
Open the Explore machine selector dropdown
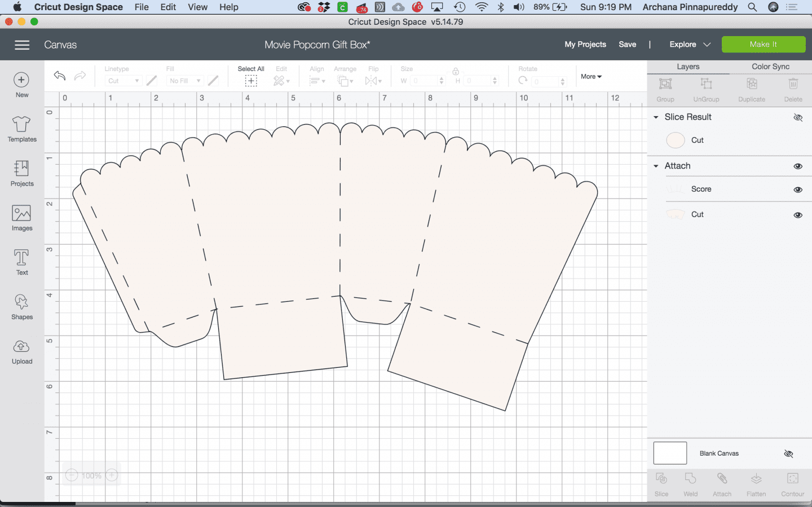(x=690, y=45)
